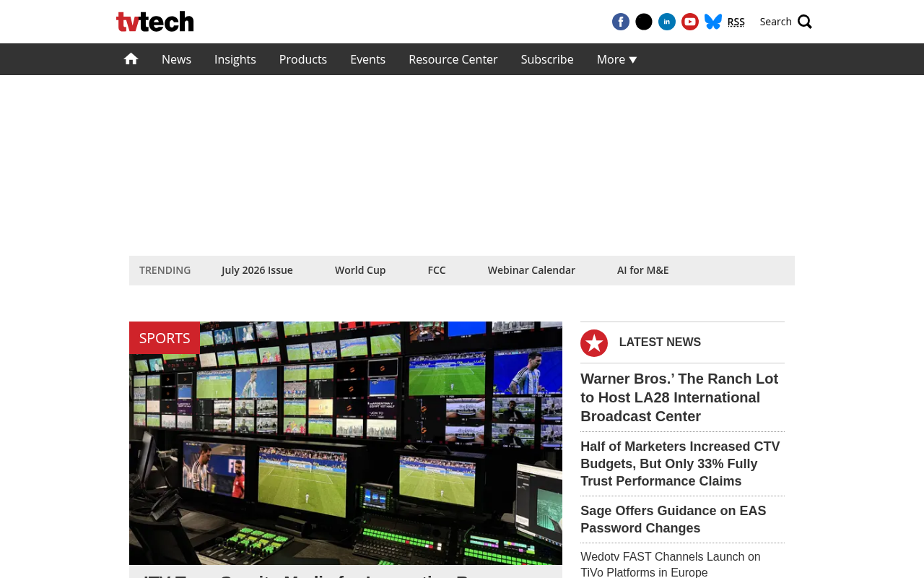Open the black X/Twitter social icon
Screen dimensions: 924x578
coord(644,22)
